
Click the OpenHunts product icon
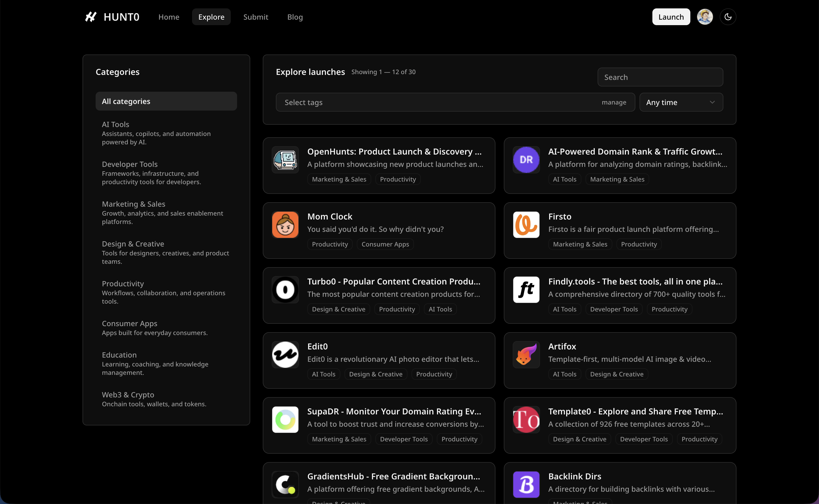pos(285,160)
